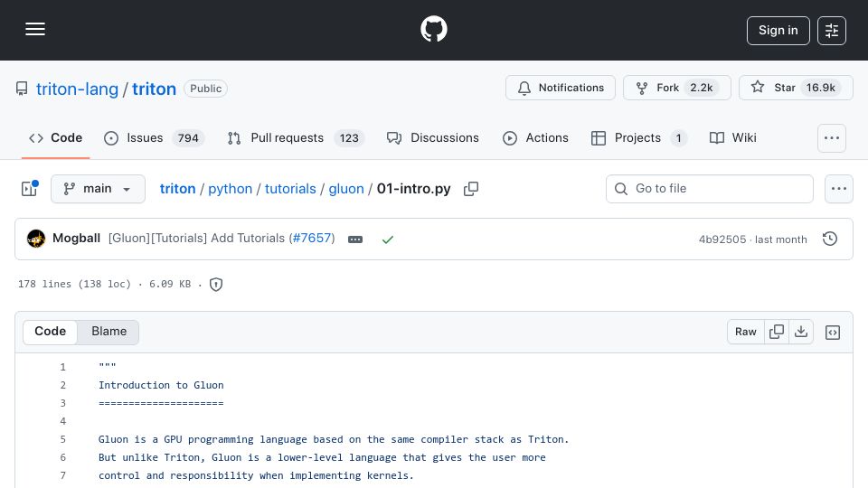Click the Notifications bell button
This screenshot has height=488, width=868.
561,88
